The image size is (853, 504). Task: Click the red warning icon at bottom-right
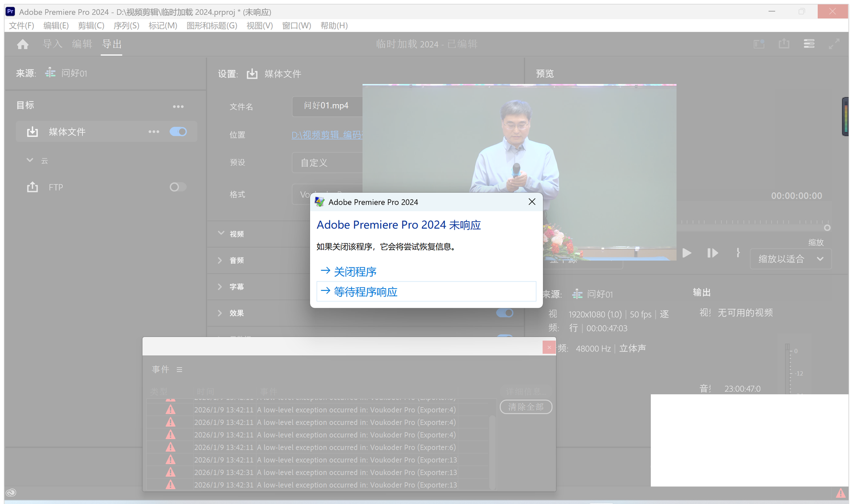click(x=841, y=493)
